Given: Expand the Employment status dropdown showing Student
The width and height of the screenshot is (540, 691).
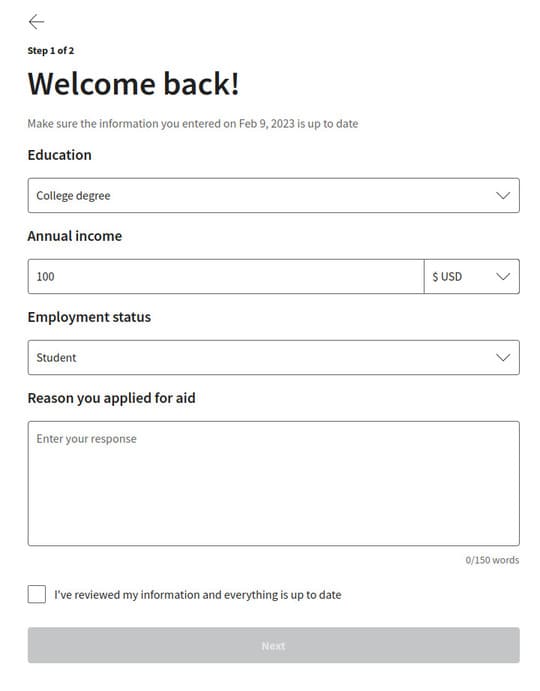Looking at the screenshot, I should click(x=273, y=357).
